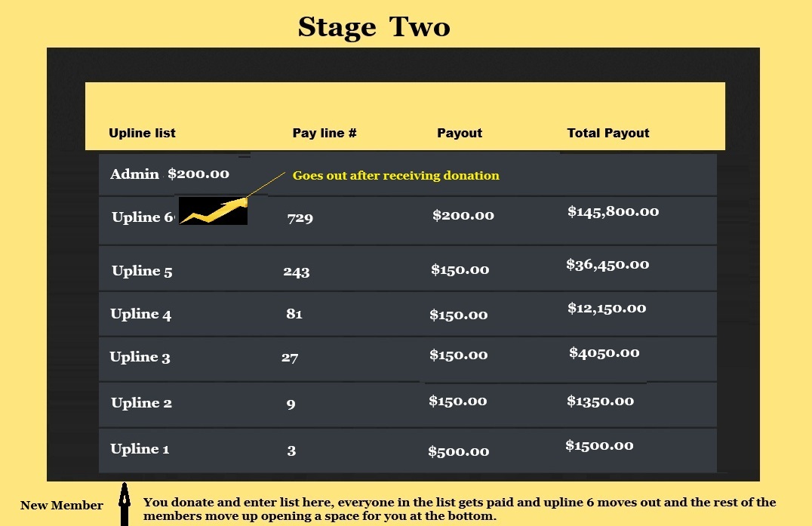The image size is (812, 526).
Task: Click the $500.00 payout for Upline 1
Action: (x=459, y=452)
